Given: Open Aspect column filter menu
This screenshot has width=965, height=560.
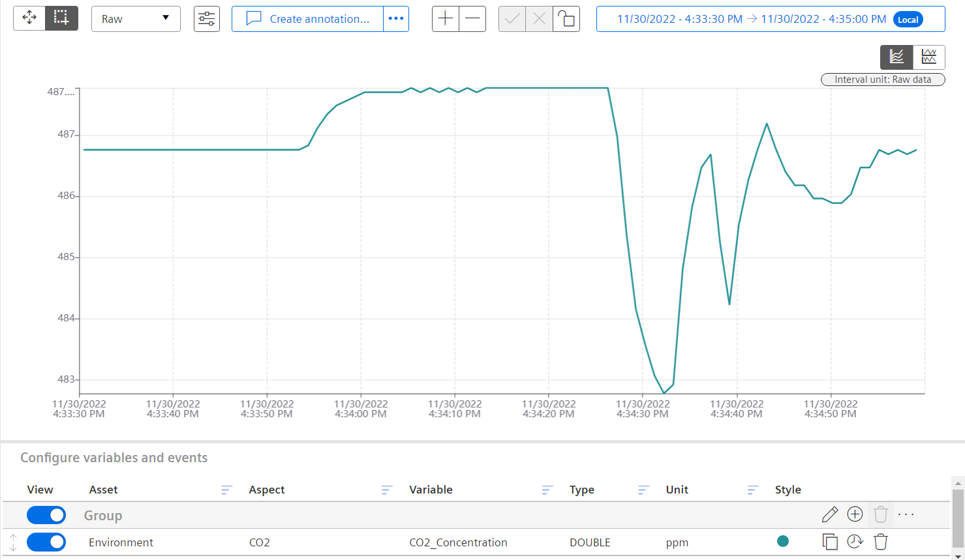Looking at the screenshot, I should [x=387, y=490].
